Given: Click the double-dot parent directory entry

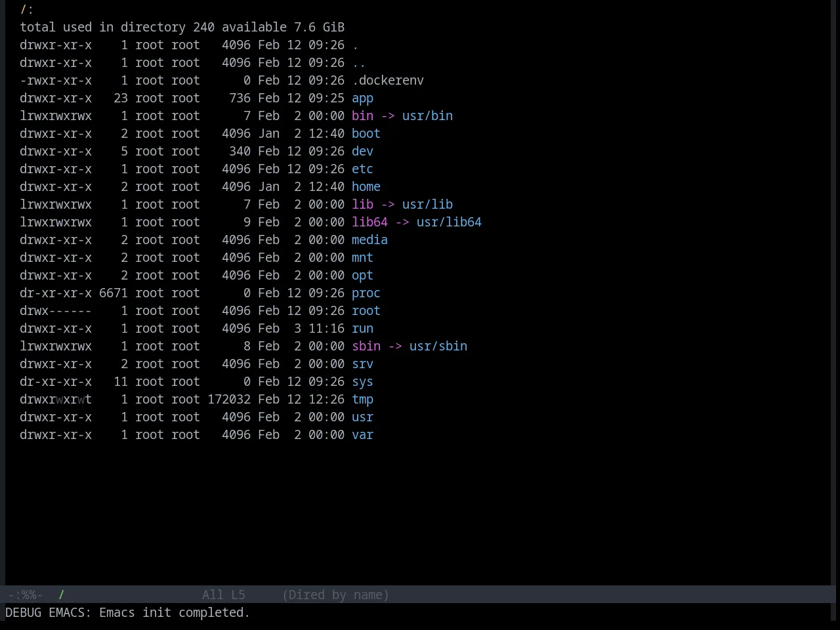Looking at the screenshot, I should 359,62.
